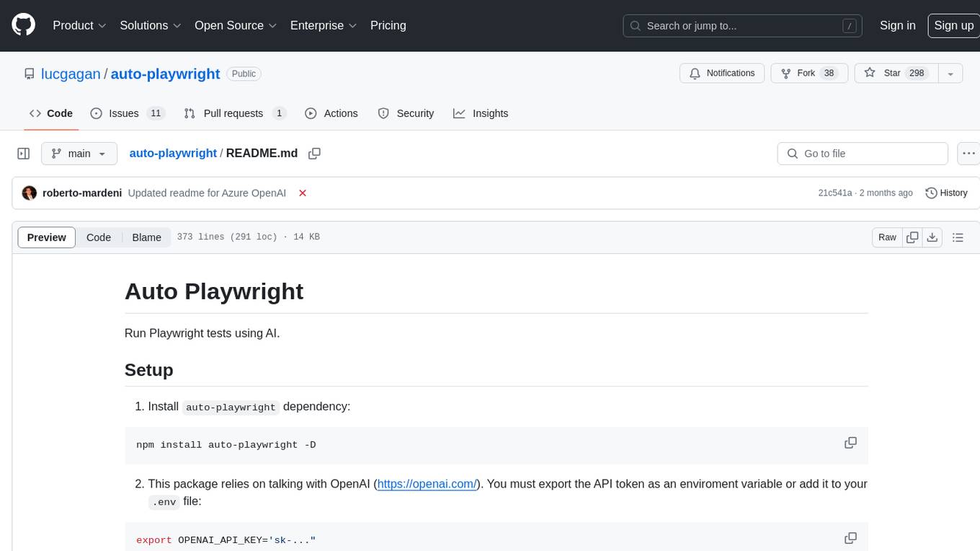The image size is (980, 551).
Task: Open the commit message Updated readme for Azure OpenAI
Action: pos(207,193)
